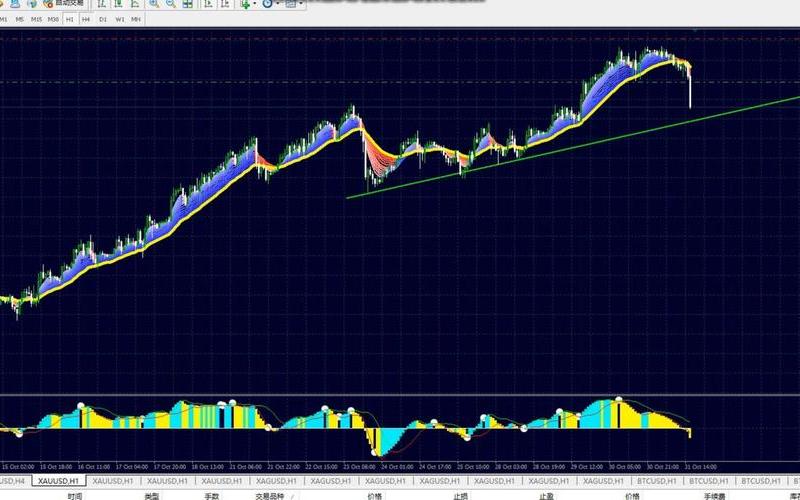Image resolution: width=800 pixels, height=500 pixels.
Task: Select the D1 timeframe button
Action: tap(104, 19)
